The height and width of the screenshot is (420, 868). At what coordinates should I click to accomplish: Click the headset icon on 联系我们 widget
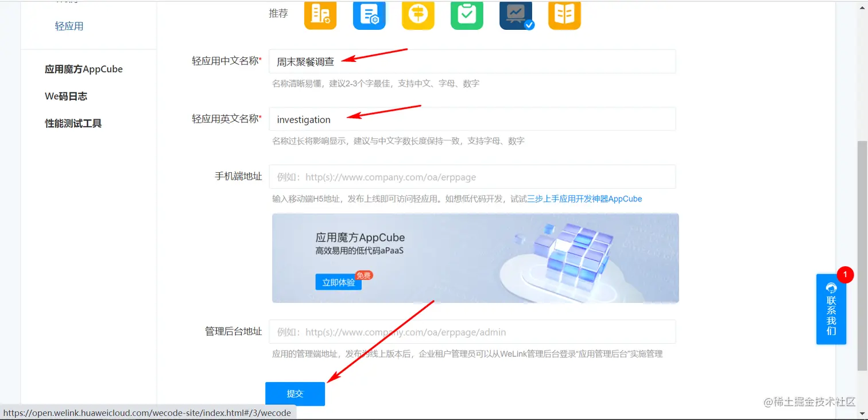[x=831, y=288]
